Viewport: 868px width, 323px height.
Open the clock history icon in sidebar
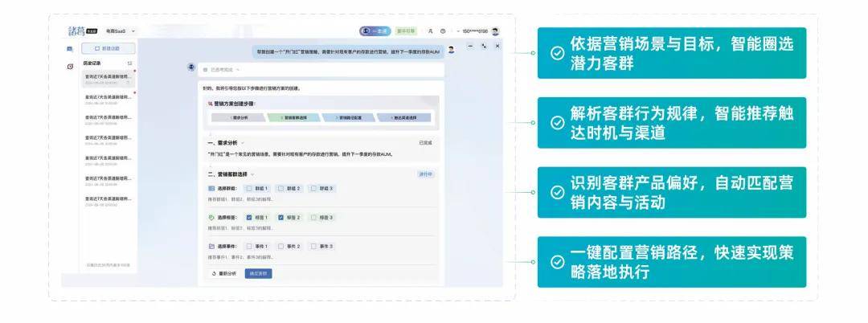point(69,66)
